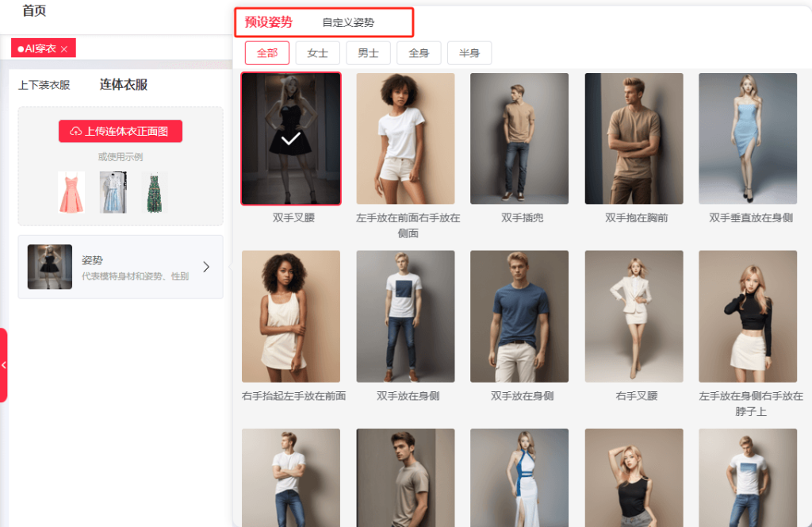This screenshot has width=812, height=527.
Task: Open the 姿势 pose selector arrow
Action: click(206, 267)
